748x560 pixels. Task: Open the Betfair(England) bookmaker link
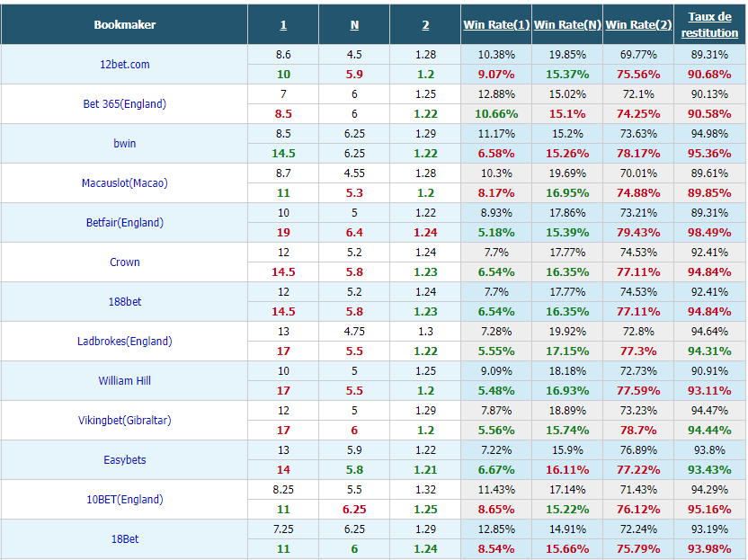124,223
